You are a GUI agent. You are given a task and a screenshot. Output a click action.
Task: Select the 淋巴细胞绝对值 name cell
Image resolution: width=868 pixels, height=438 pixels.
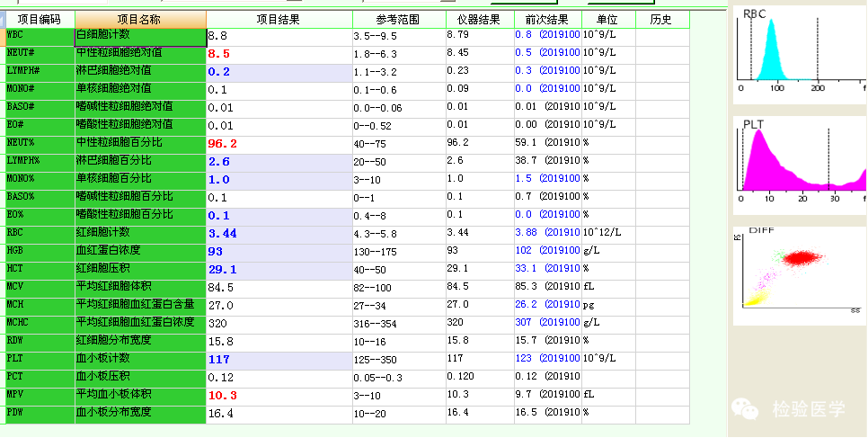[140, 73]
